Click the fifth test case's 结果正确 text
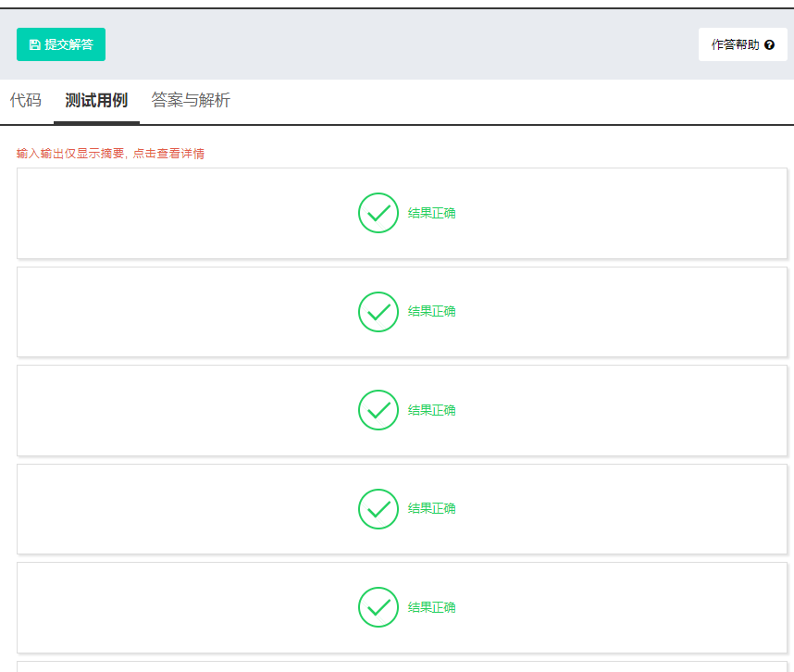 click(x=432, y=607)
